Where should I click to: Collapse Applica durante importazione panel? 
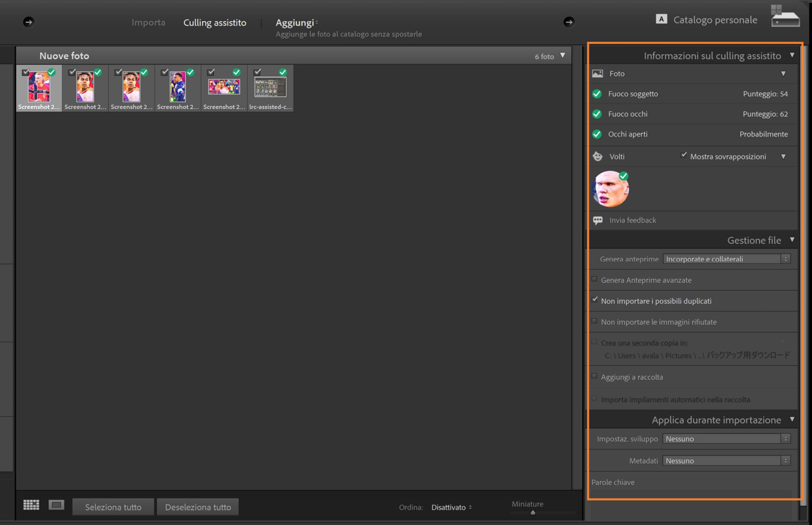[x=792, y=420]
